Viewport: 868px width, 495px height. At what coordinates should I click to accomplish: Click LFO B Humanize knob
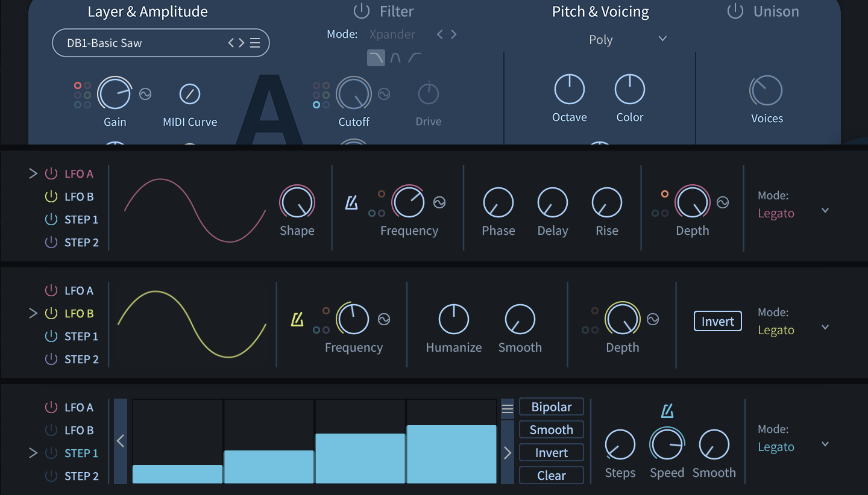tap(454, 319)
